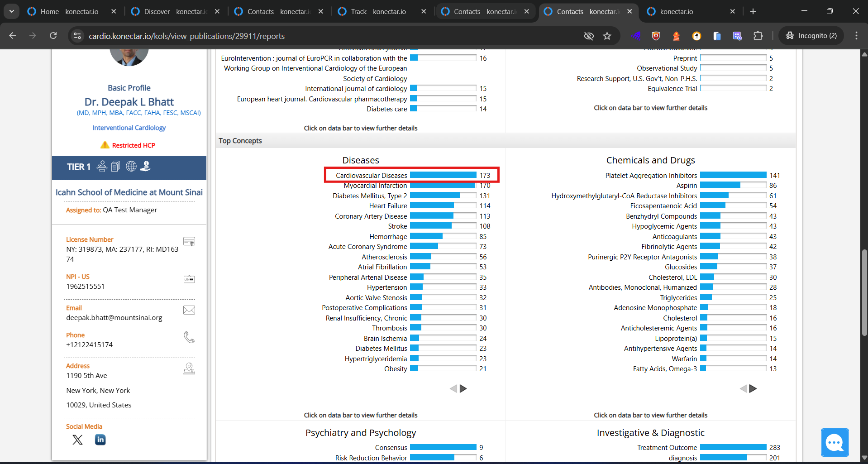Click the deepak.bhatt@mountsinai.org email address
The width and height of the screenshot is (868, 464).
tap(114, 318)
